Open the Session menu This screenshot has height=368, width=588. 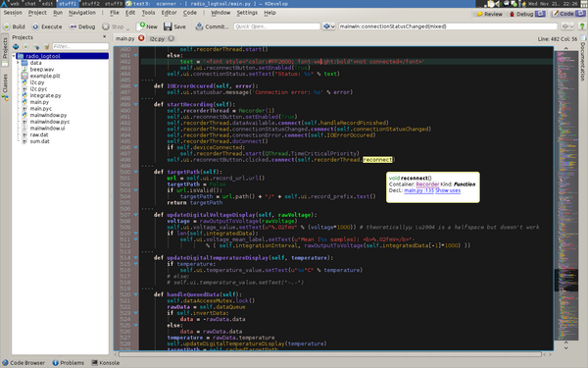(13, 13)
